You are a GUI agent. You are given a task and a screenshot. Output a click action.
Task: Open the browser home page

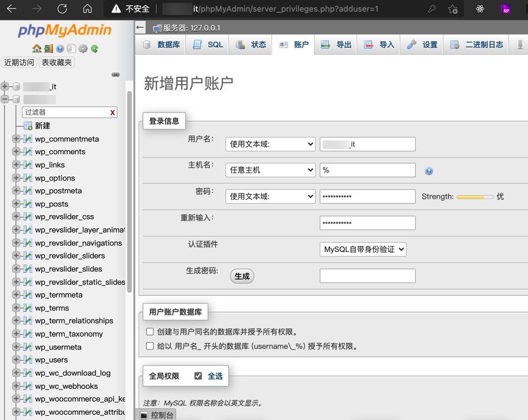pyautogui.click(x=87, y=9)
